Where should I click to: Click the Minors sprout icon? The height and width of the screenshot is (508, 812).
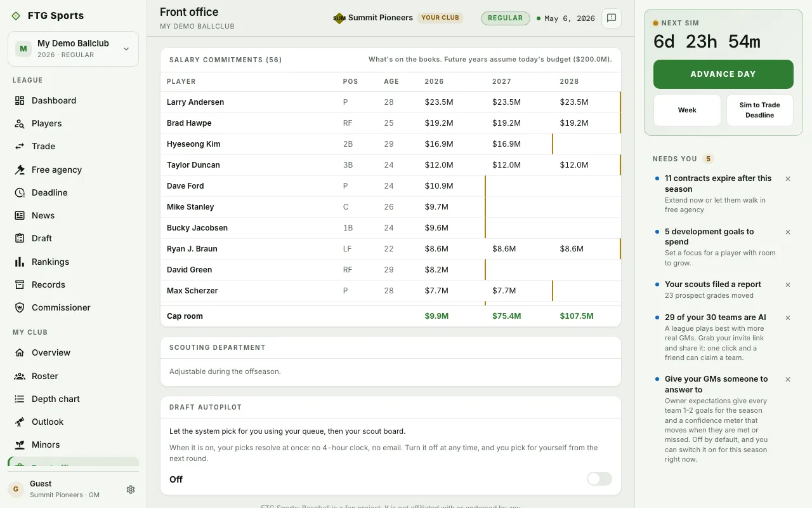(x=20, y=444)
